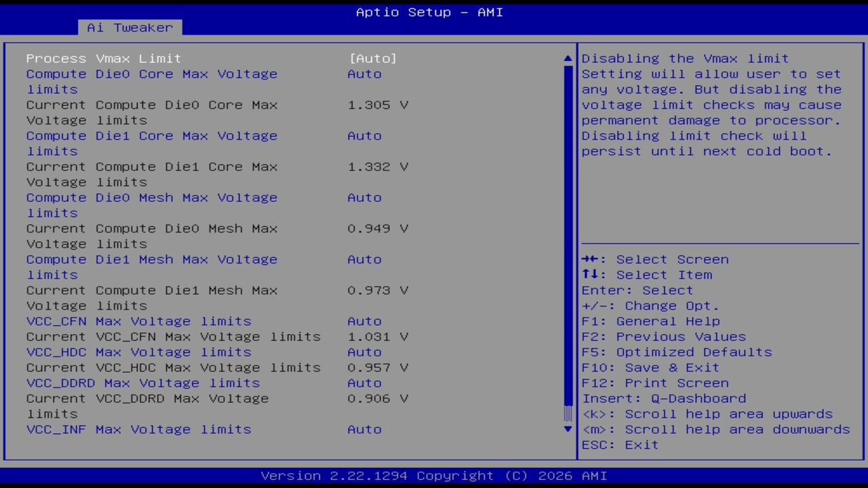
Task: Click the downward scroll arrow
Action: coord(567,429)
